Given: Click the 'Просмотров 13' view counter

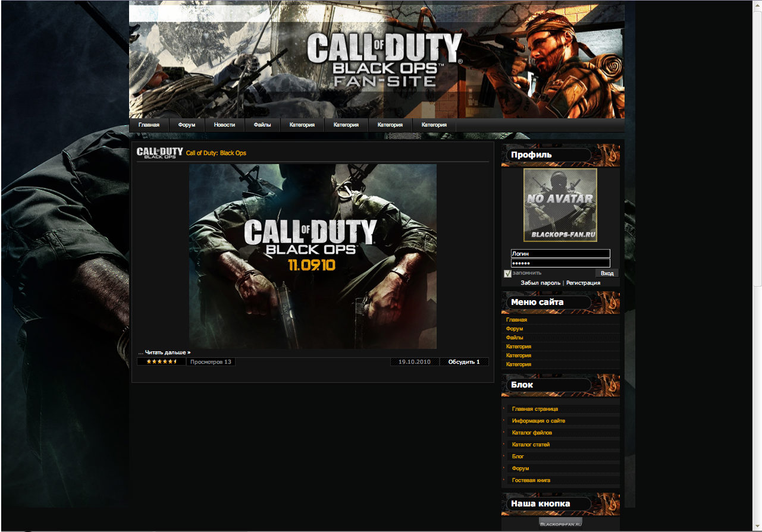Looking at the screenshot, I should tap(211, 361).
